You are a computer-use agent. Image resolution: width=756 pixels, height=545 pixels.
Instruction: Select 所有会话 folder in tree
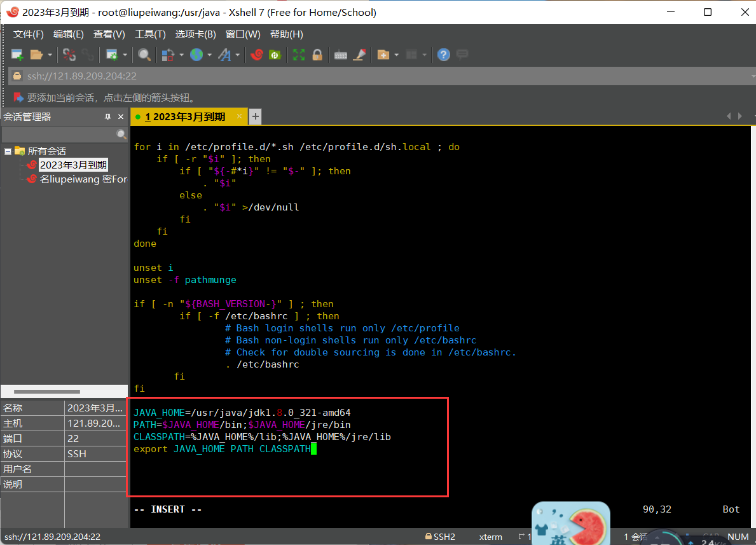point(47,151)
